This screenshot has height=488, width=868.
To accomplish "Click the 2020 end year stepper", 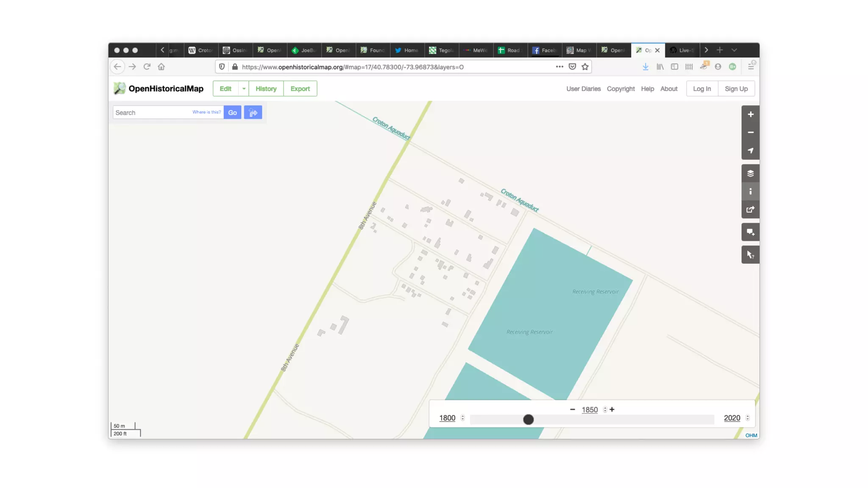I will [747, 418].
